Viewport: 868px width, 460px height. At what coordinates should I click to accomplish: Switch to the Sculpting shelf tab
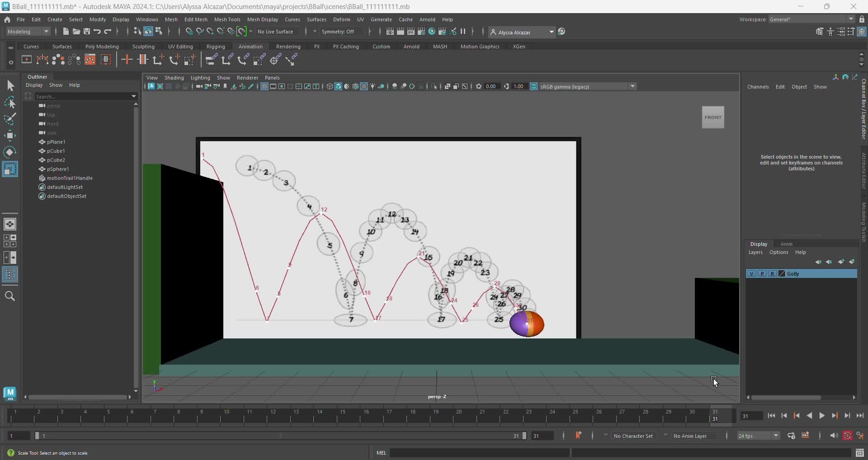(x=143, y=47)
